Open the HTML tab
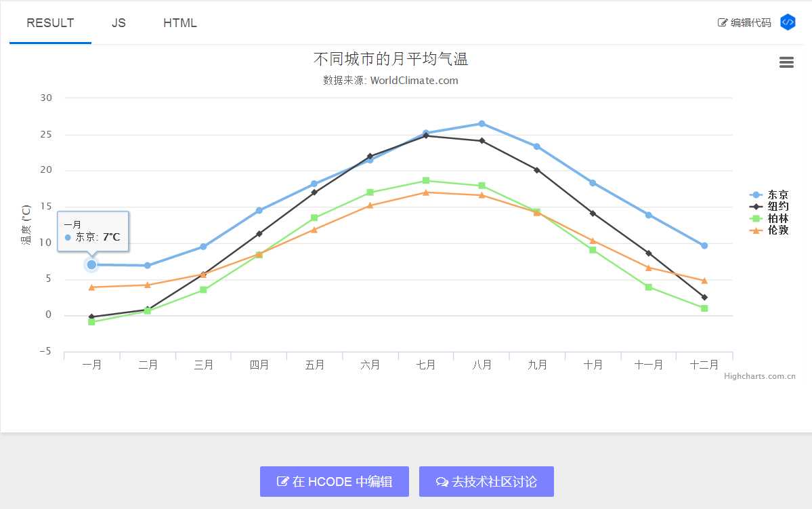 tap(179, 22)
